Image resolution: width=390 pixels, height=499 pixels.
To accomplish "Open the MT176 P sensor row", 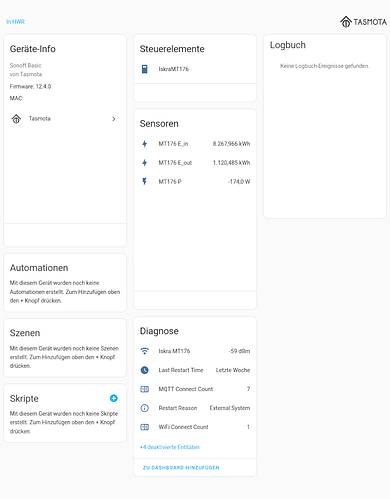I will click(195, 182).
